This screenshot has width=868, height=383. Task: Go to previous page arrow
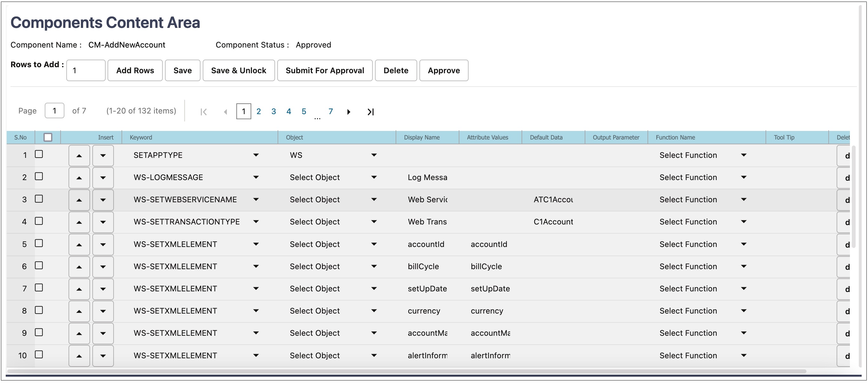click(x=226, y=112)
